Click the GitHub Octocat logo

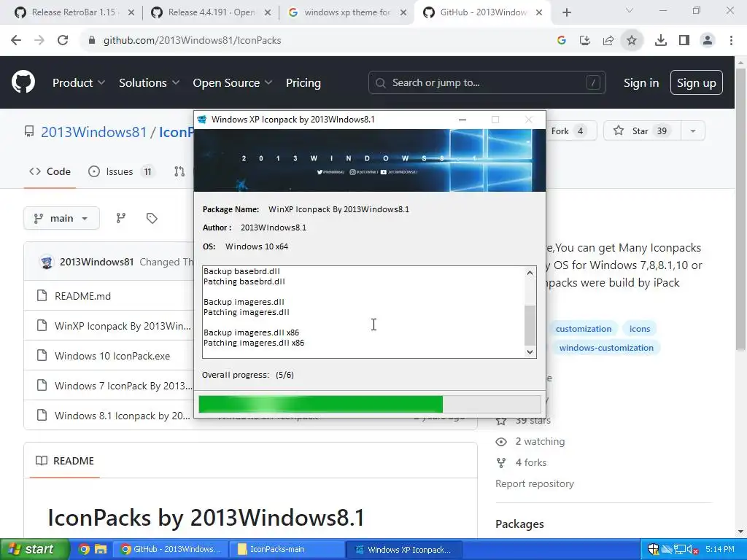23,82
